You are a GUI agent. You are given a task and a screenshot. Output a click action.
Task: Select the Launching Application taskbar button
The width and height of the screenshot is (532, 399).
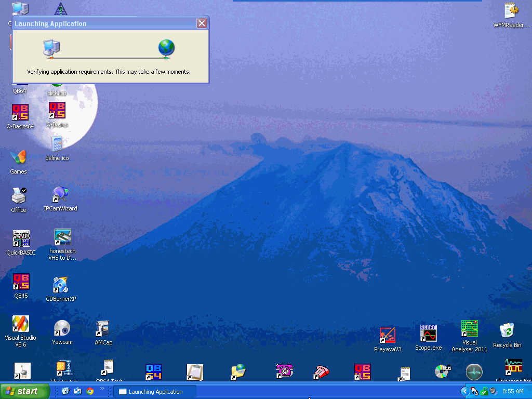click(x=155, y=392)
